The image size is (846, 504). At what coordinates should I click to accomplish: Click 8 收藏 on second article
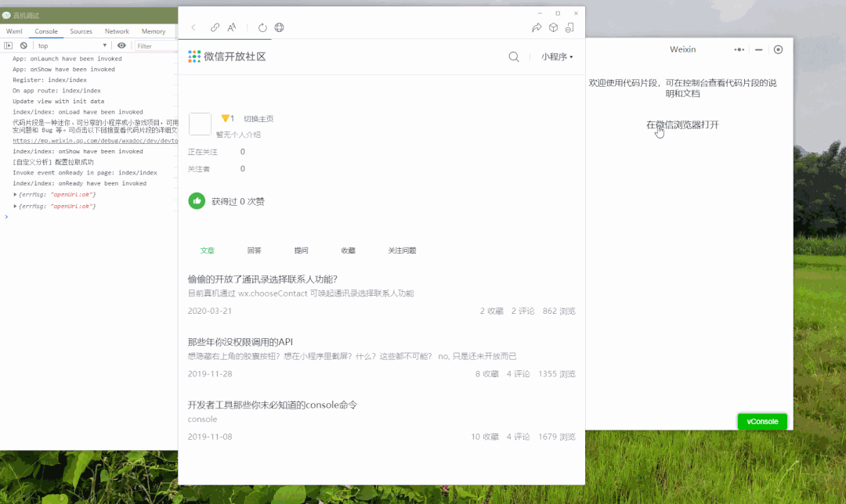(486, 374)
